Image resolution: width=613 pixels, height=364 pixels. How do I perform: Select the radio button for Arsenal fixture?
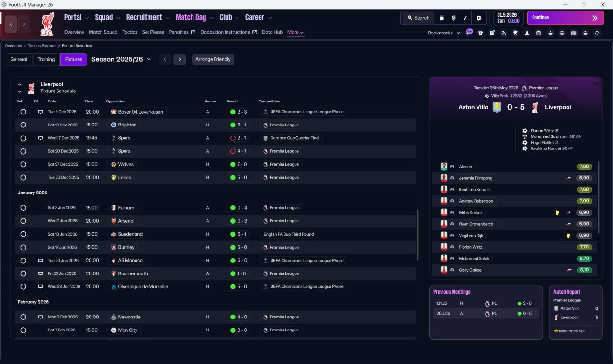tap(23, 221)
